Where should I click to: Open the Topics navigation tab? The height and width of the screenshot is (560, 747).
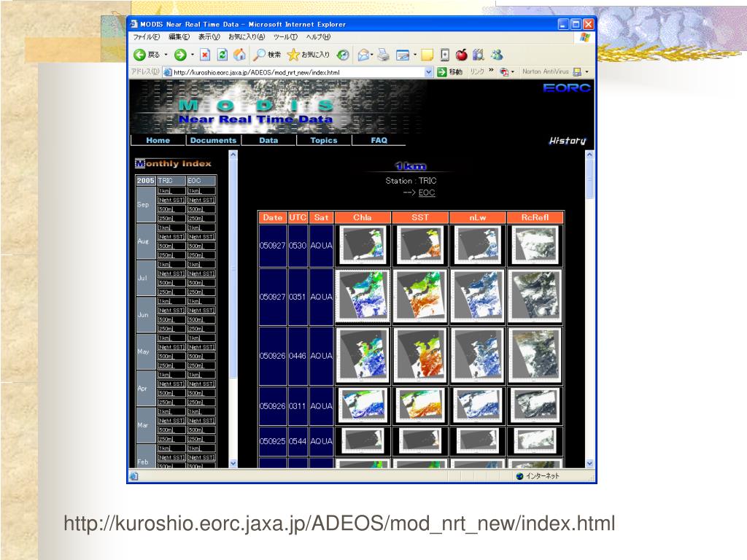323,140
